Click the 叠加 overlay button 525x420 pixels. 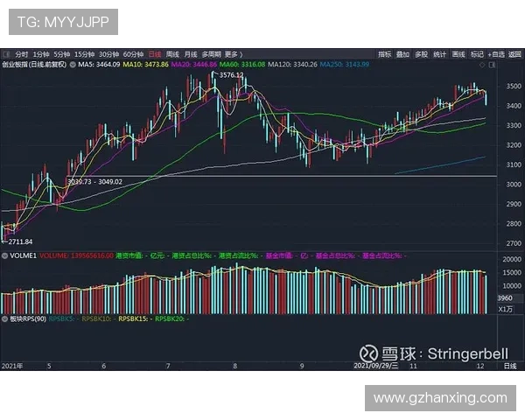(x=402, y=53)
